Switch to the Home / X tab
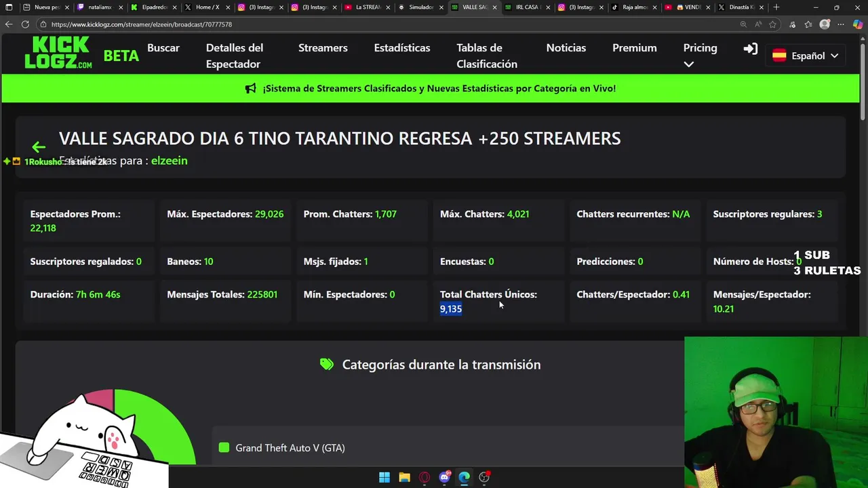This screenshot has width=868, height=488. [207, 7]
